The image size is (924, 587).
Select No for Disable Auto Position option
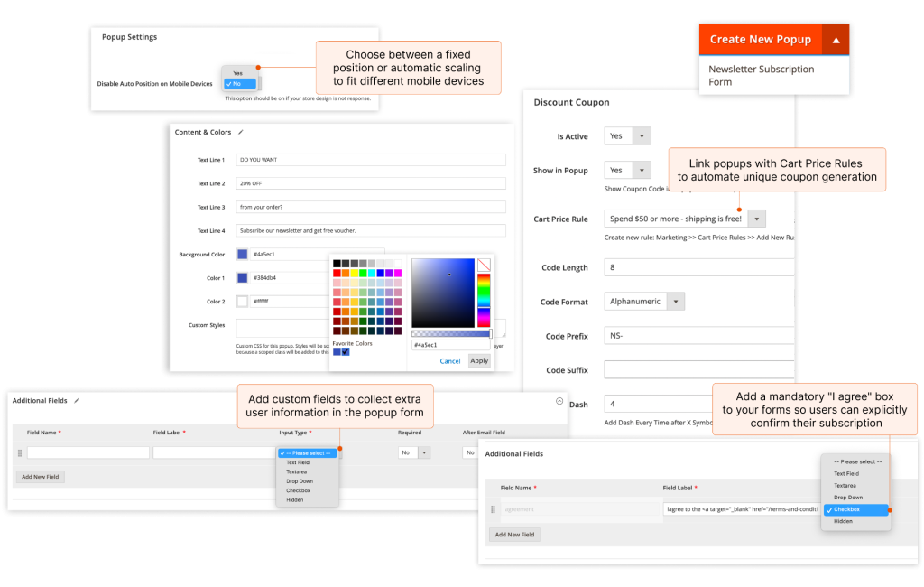[240, 84]
